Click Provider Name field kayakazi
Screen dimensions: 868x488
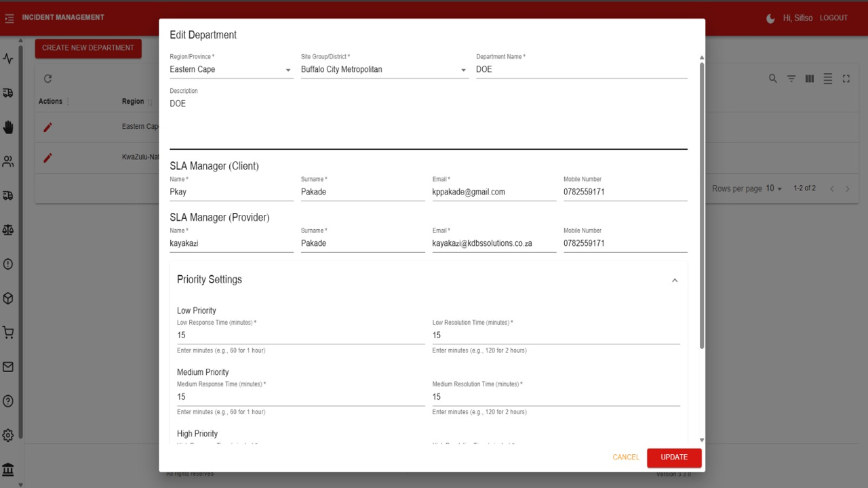[231, 243]
